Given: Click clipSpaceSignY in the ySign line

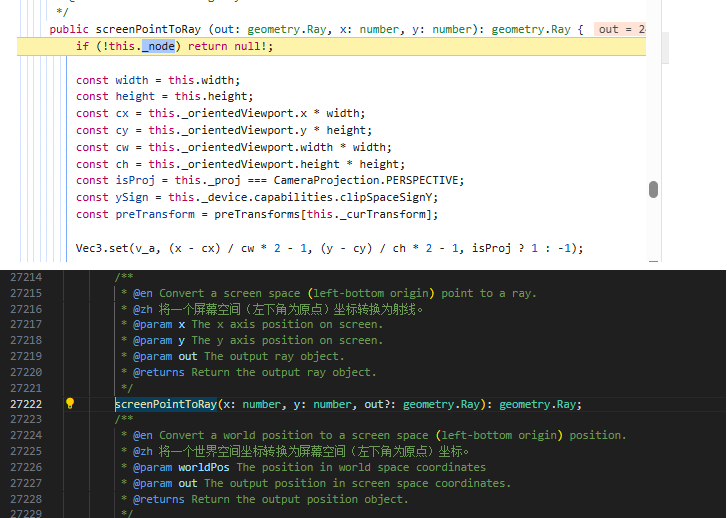Looking at the screenshot, I should tap(386, 197).
